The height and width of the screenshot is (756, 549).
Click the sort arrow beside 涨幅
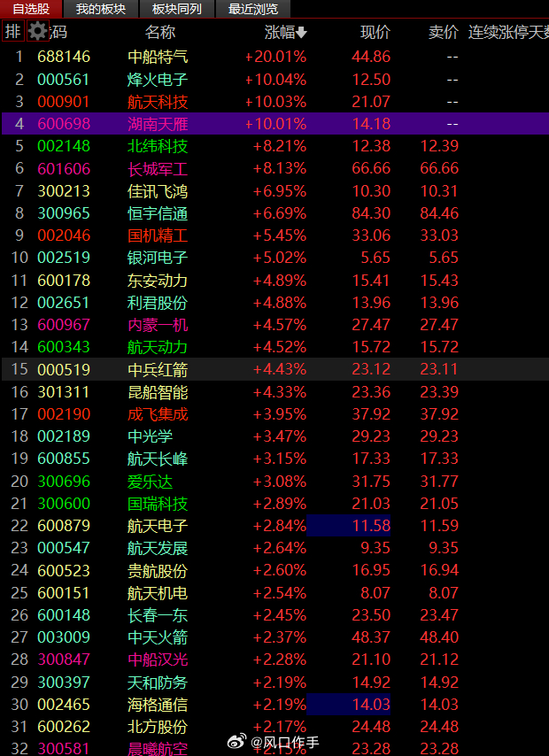(x=301, y=33)
